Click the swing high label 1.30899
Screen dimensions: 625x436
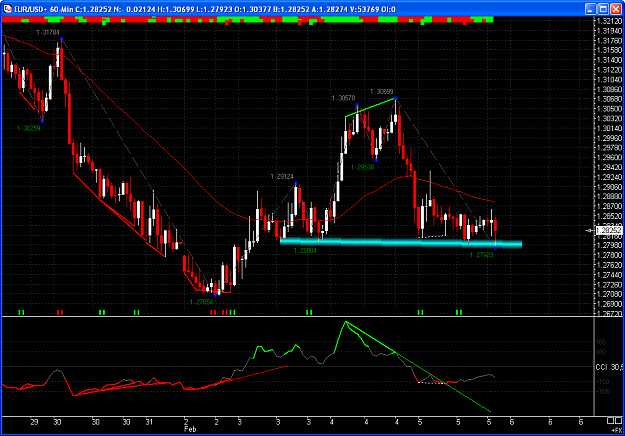click(381, 92)
